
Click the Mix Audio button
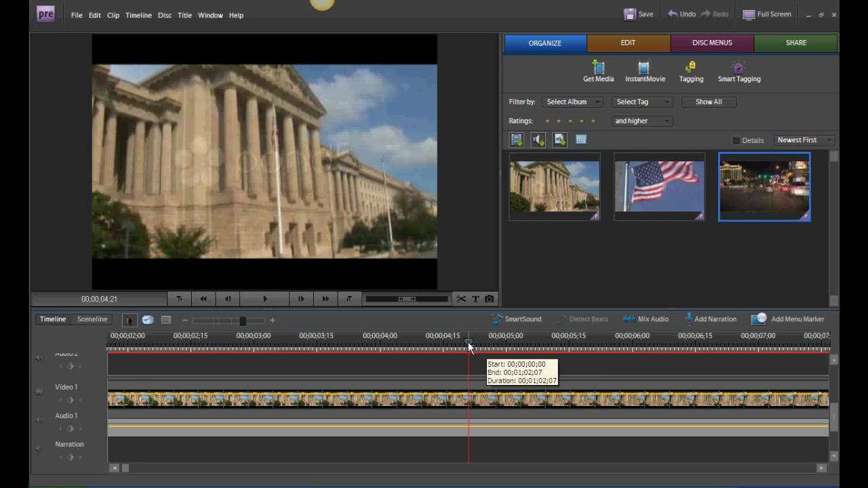(646, 319)
